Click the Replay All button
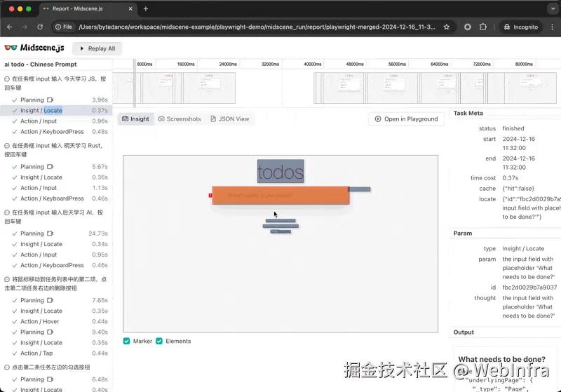 pos(97,48)
